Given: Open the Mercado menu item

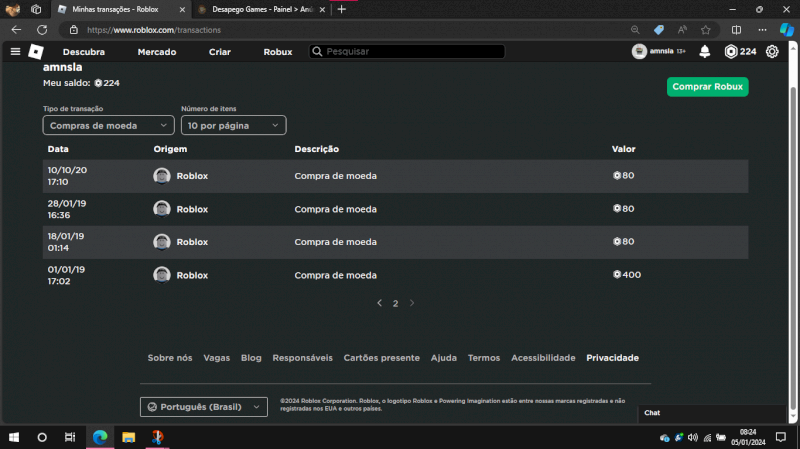Looking at the screenshot, I should click(157, 52).
